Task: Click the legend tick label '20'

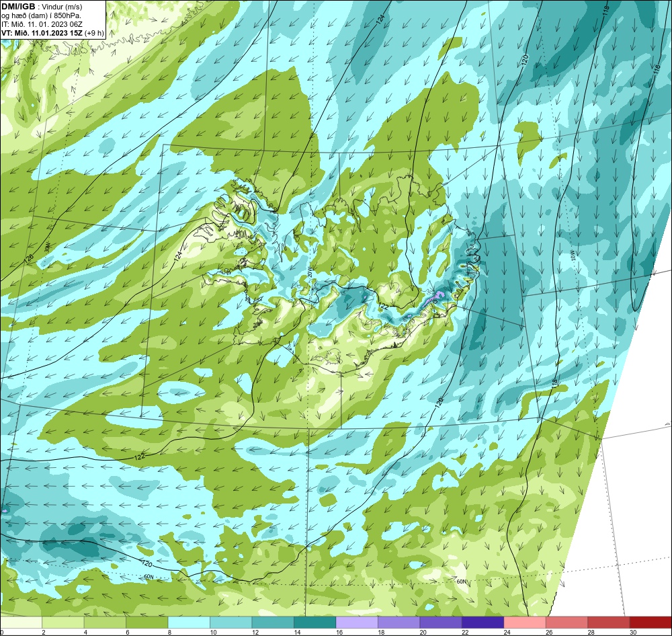Action: (x=423, y=632)
